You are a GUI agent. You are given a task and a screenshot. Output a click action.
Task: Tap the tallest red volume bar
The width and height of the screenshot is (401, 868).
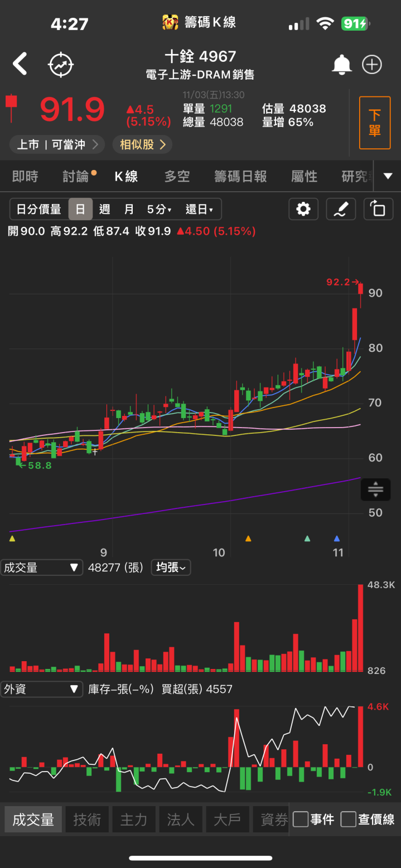[360, 628]
